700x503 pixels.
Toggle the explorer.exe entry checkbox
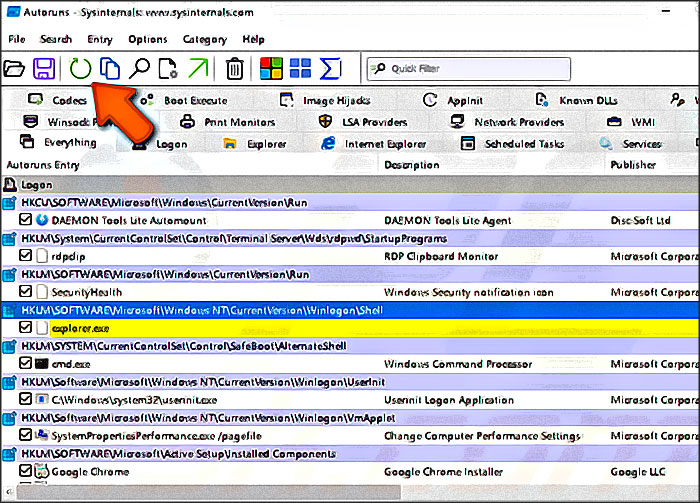tap(25, 327)
